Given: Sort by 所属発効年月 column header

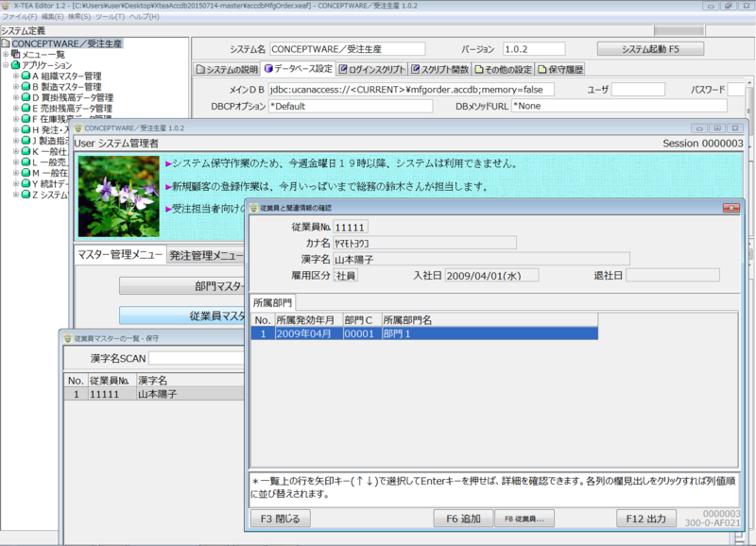Looking at the screenshot, I should [x=309, y=320].
